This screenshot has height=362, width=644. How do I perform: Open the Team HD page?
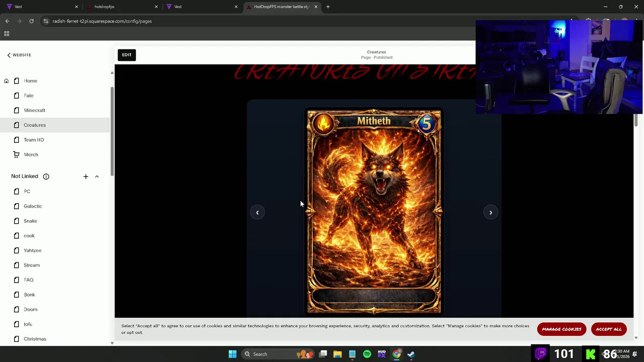[x=34, y=140]
